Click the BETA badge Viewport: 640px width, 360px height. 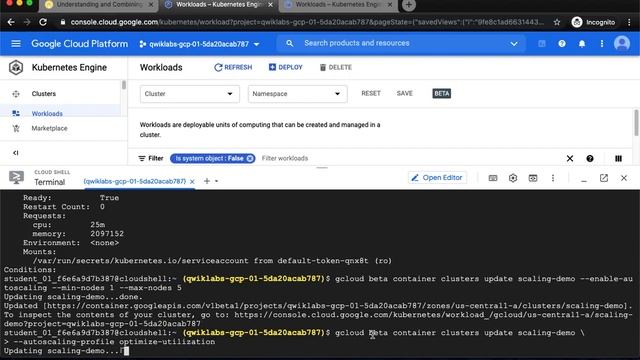click(441, 93)
